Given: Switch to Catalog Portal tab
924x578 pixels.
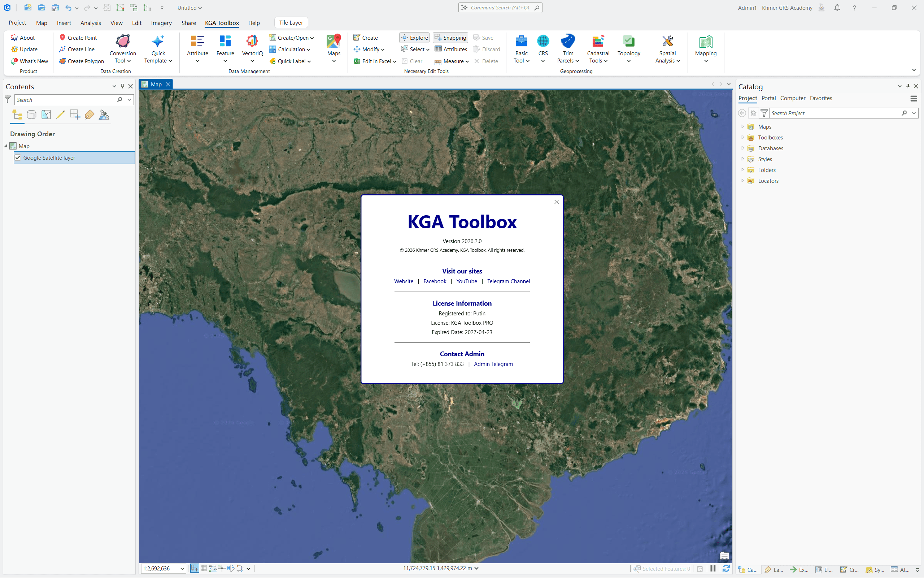Looking at the screenshot, I should click(x=768, y=98).
